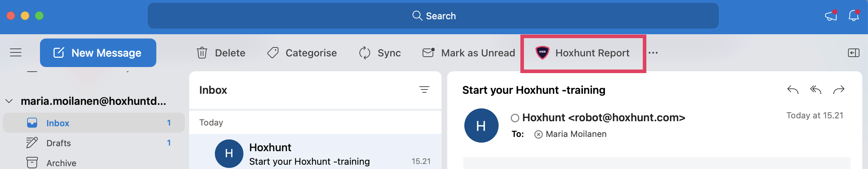Click the Inbox list heading

[213, 90]
